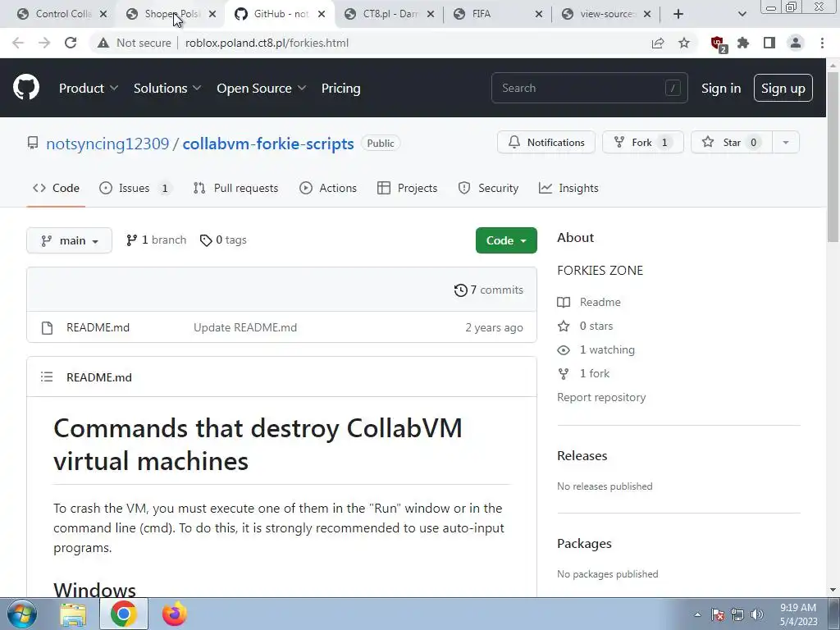Click the Notifications bell button
This screenshot has width=840, height=630.
[546, 143]
